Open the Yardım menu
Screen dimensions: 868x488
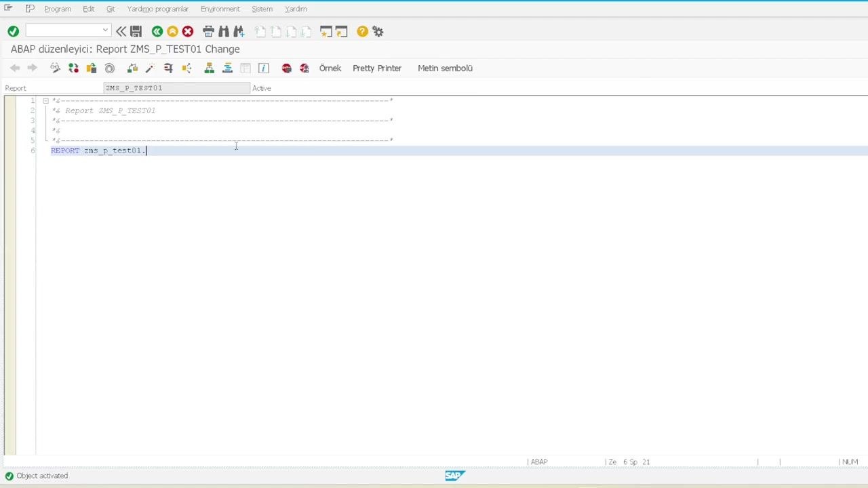[296, 9]
